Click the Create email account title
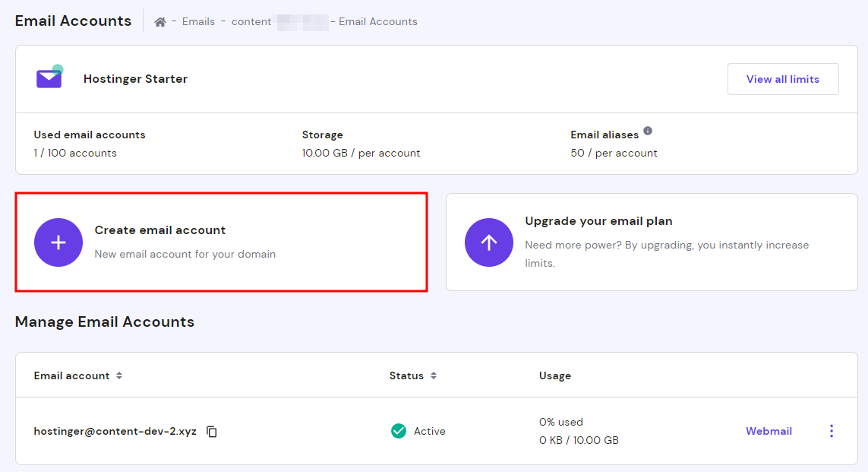868x472 pixels. (x=160, y=230)
